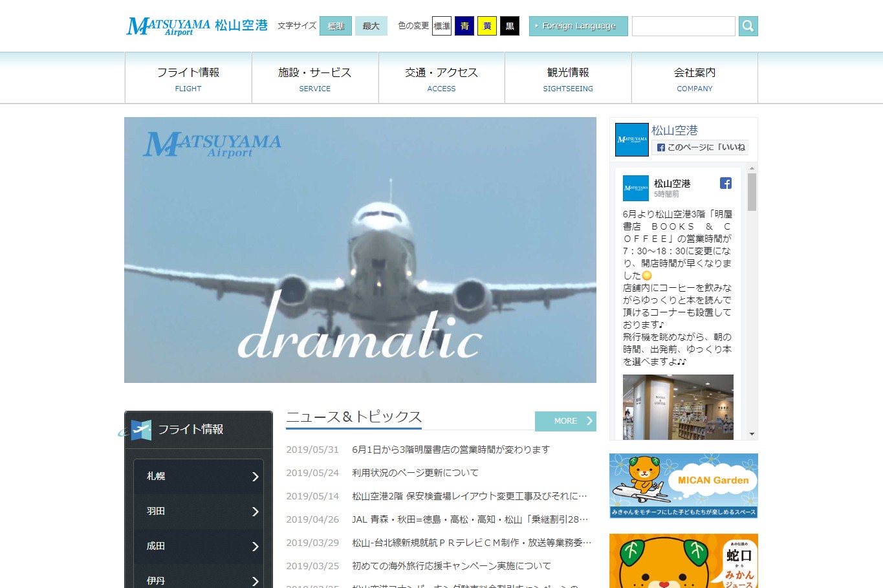Open the 交通・アクセス ACCESS menu

[x=441, y=78]
